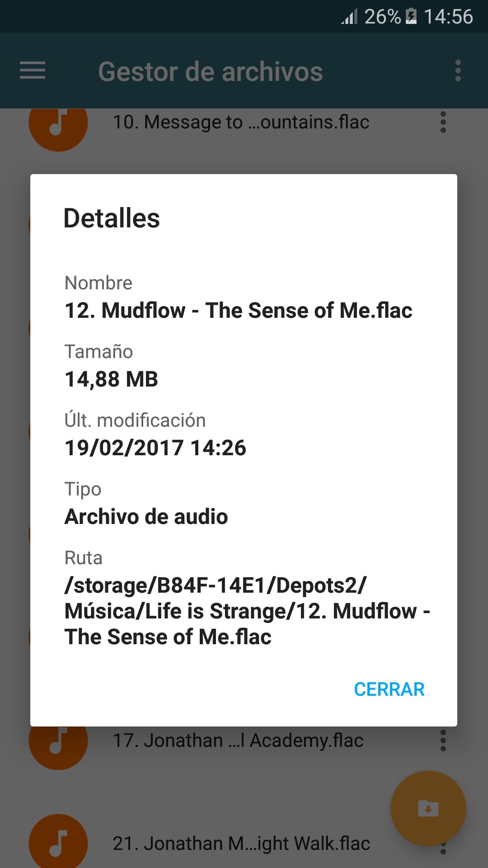Select the 21. Jonathan Night Walk.flac entry
This screenshot has height=868, width=488.
pyautogui.click(x=241, y=844)
